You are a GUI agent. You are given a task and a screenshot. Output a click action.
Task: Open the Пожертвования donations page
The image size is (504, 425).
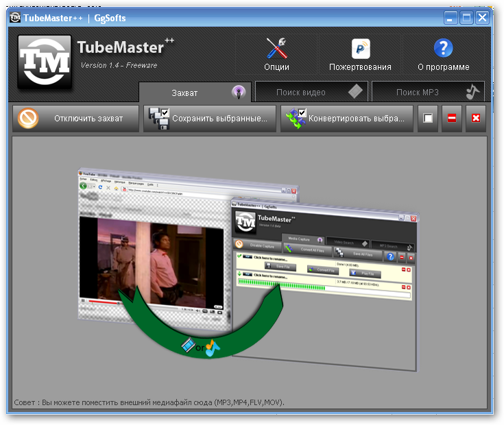pos(360,54)
